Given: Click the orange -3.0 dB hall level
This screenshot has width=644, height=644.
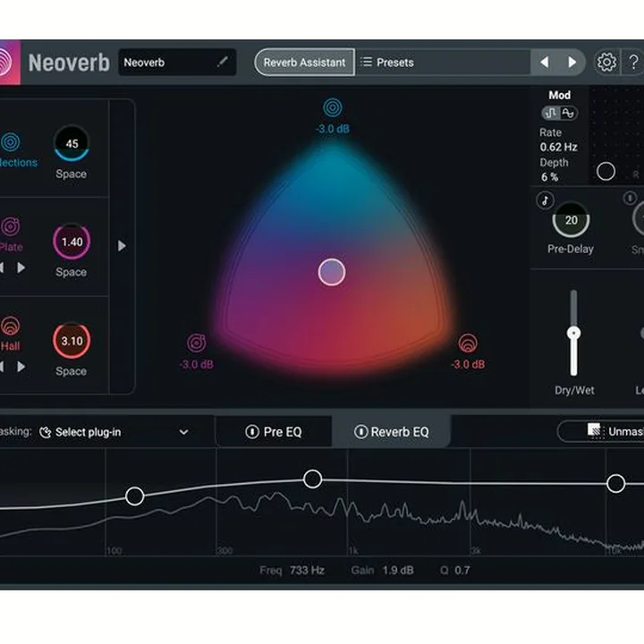Looking at the screenshot, I should [468, 364].
